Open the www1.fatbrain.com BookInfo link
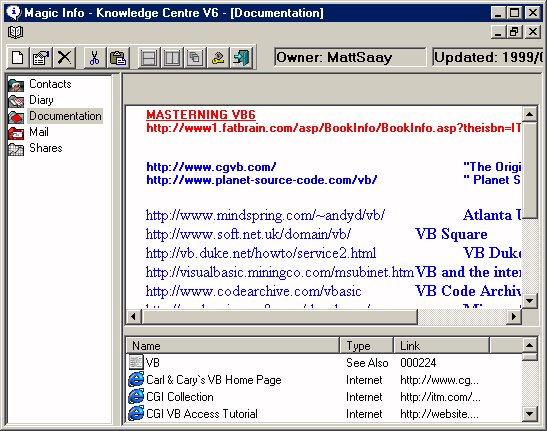Screen dimensions: 547x431 point(334,128)
